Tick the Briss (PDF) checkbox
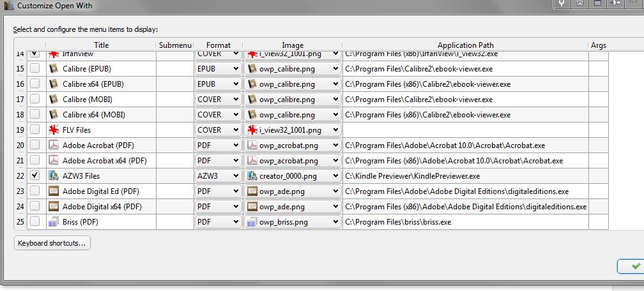Viewport: 644px width, 291px height. (x=35, y=221)
